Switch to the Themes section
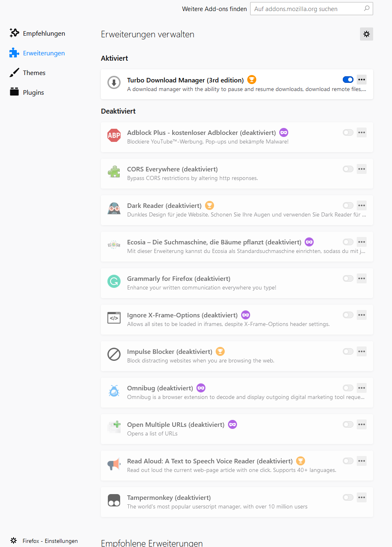This screenshot has height=547, width=392. [x=34, y=73]
